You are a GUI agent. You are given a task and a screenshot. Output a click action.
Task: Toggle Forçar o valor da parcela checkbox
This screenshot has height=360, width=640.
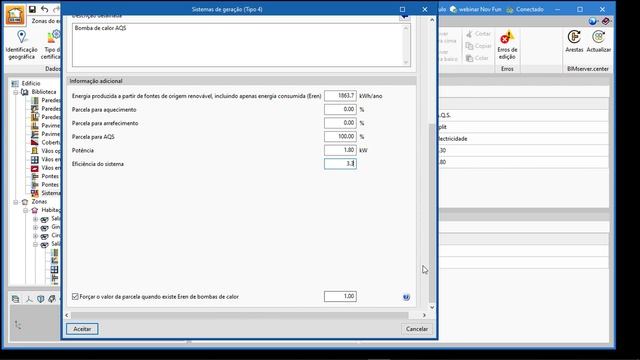[x=75, y=297]
